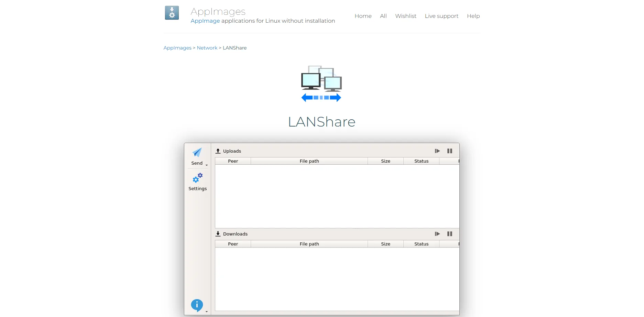Go to the All menu item
Viewport: 644px width, 317px height.
(x=383, y=16)
